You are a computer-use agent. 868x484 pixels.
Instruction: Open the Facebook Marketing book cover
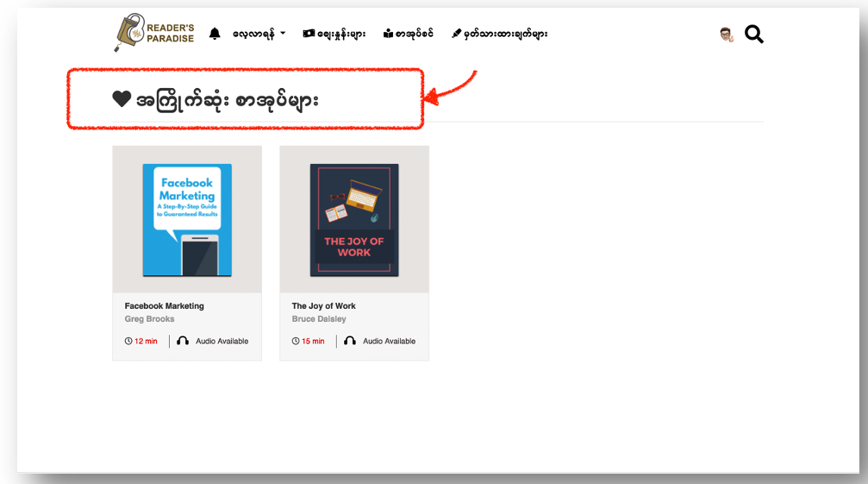[x=187, y=220]
